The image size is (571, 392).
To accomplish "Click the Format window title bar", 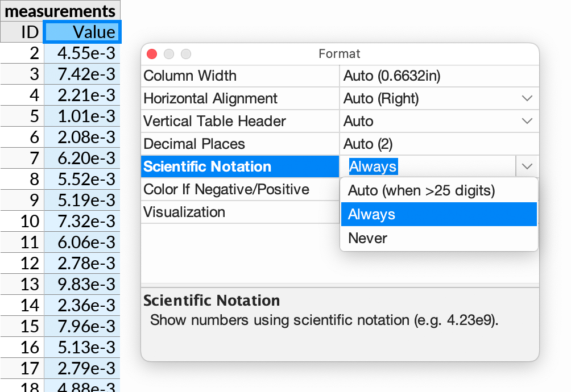I will pos(339,53).
